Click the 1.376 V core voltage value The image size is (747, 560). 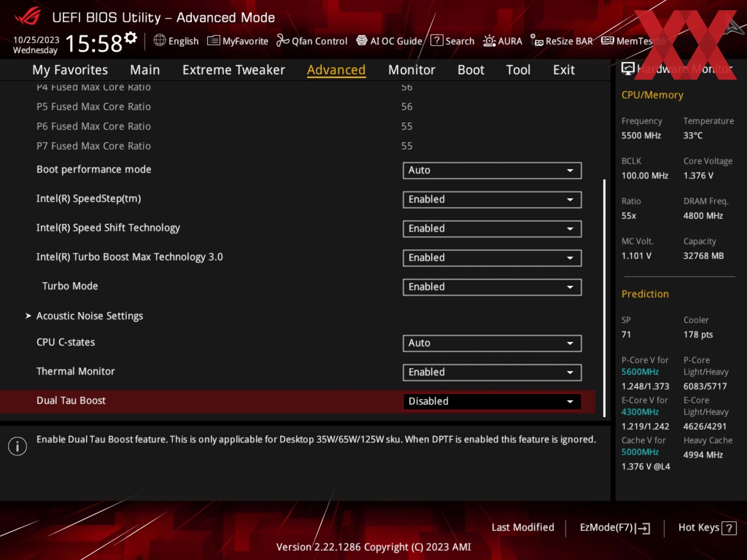(x=698, y=176)
